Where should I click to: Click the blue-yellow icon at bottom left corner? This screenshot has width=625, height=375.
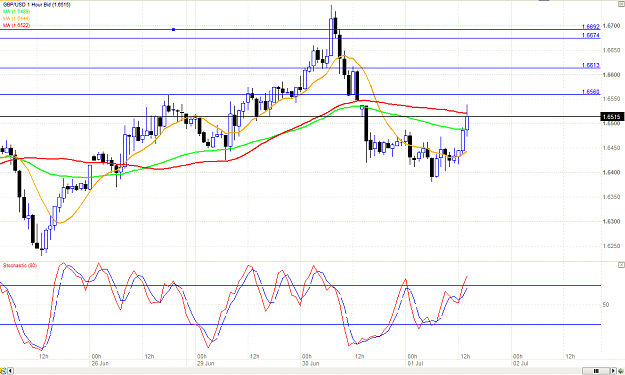(3, 371)
